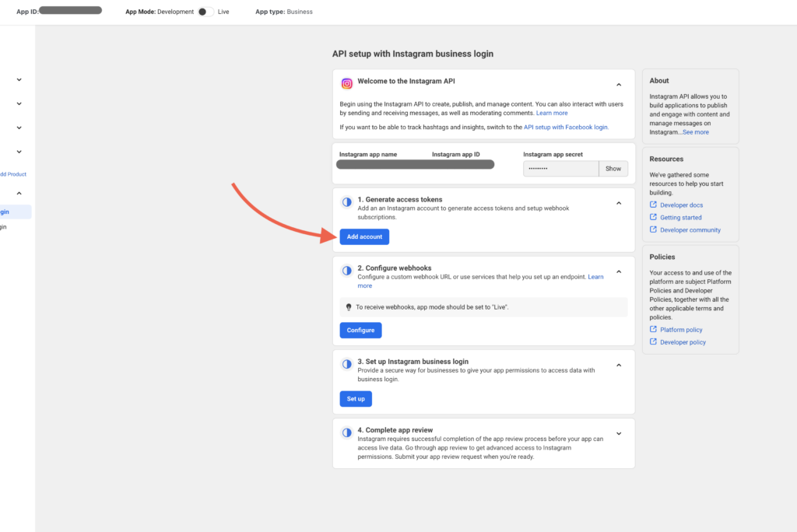Image resolution: width=797 pixels, height=532 pixels.
Task: Click the Instagram logo icon
Action: coord(347,84)
